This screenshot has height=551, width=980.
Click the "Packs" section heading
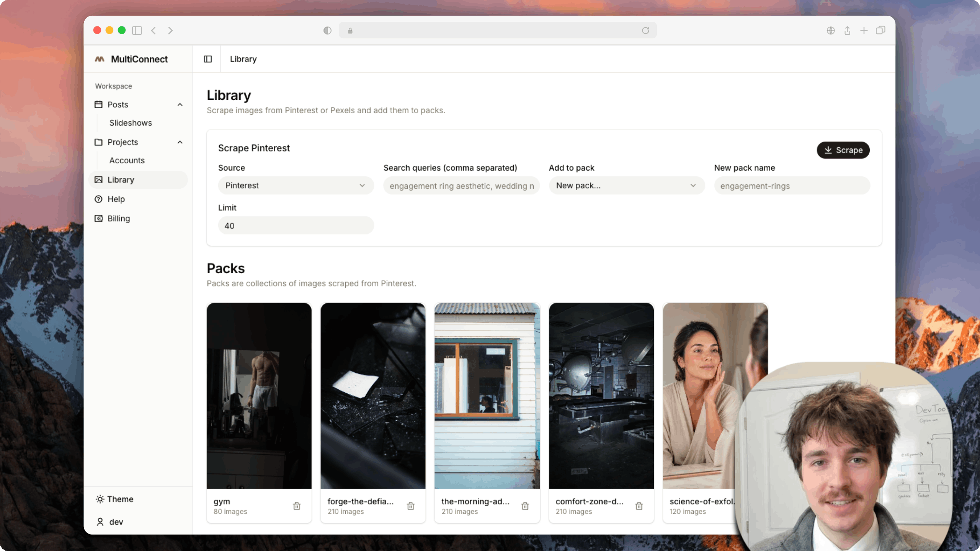(226, 269)
